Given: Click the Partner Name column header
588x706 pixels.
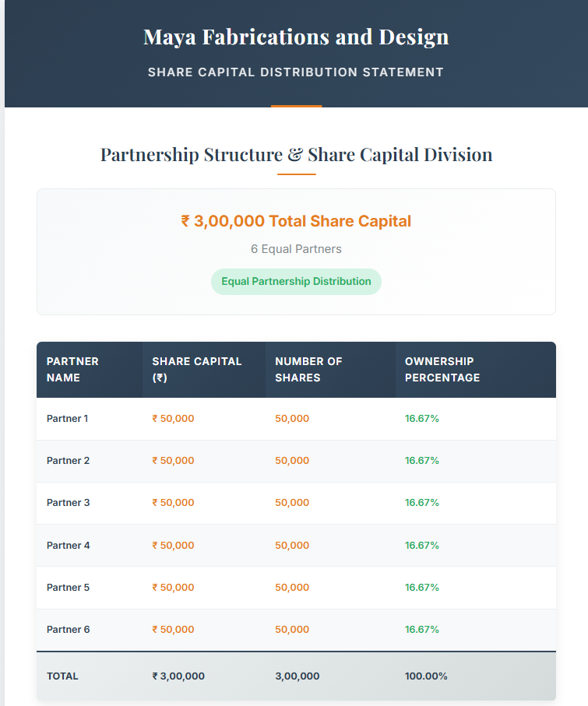Looking at the screenshot, I should click(x=72, y=370).
